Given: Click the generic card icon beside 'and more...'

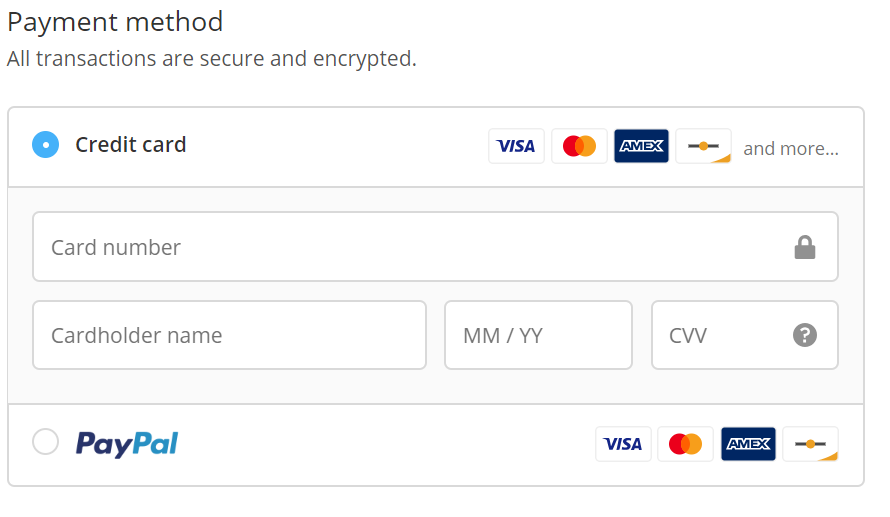Looking at the screenshot, I should click(703, 146).
